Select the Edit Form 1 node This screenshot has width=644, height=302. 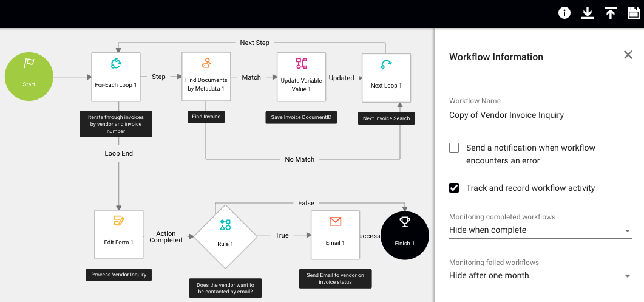119,235
